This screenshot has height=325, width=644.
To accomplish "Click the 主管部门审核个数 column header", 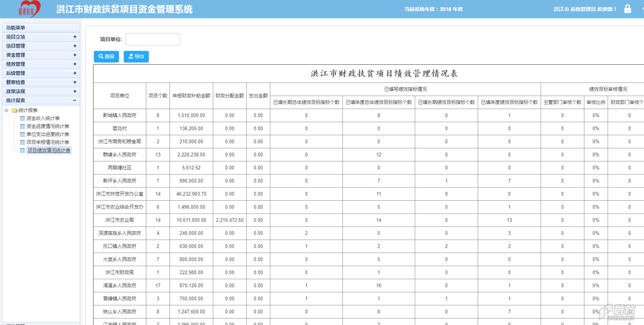I will 562,102.
